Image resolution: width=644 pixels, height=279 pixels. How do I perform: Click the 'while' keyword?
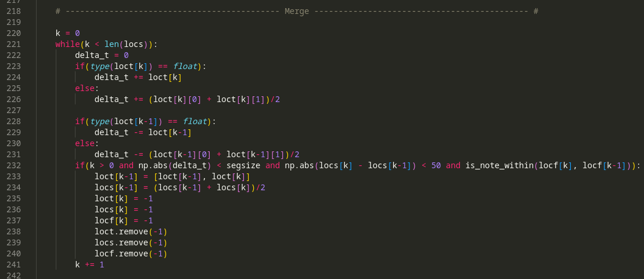(67, 44)
